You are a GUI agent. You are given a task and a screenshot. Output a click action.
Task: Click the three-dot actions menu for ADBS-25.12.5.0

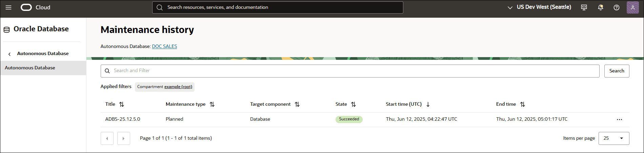(619, 119)
